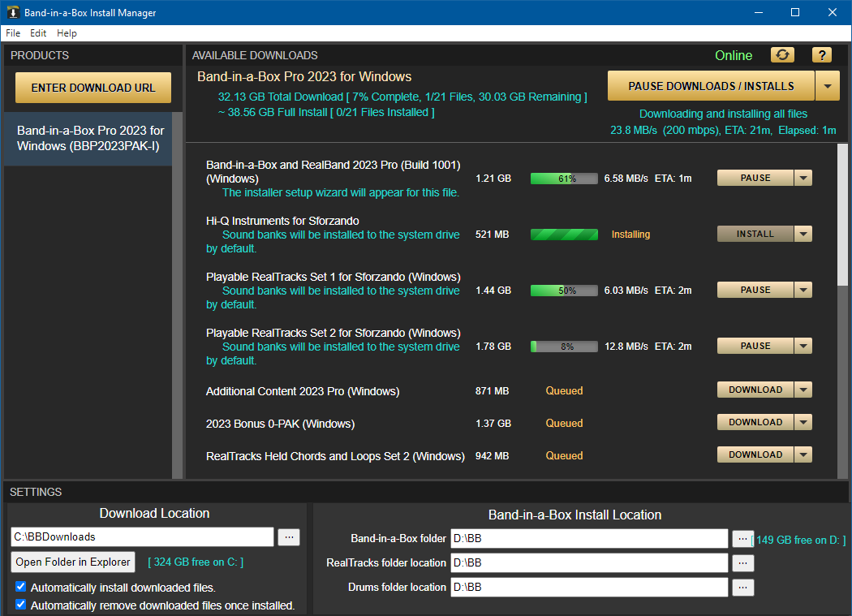The image size is (852, 616).
Task: Click the 324 GB free on C: text
Action: coord(196,562)
